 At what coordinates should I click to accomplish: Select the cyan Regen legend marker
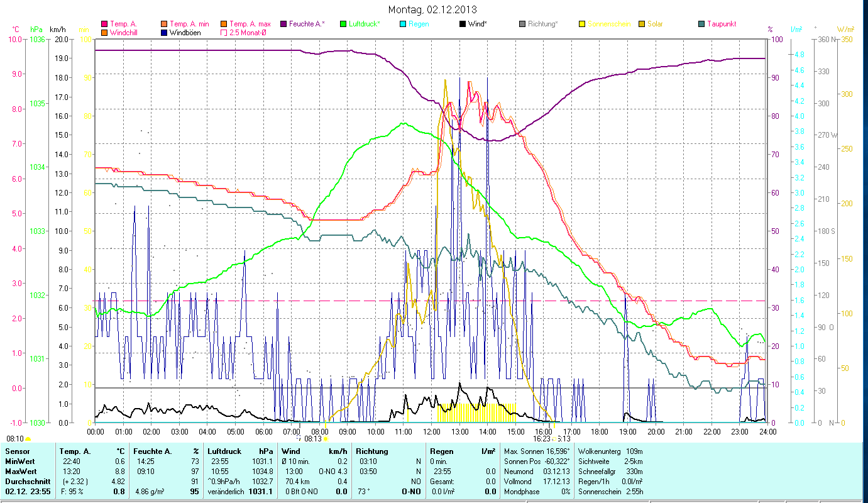(402, 24)
